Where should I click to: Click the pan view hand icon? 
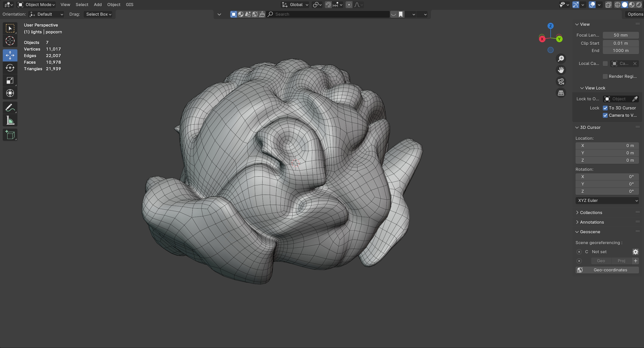(561, 70)
